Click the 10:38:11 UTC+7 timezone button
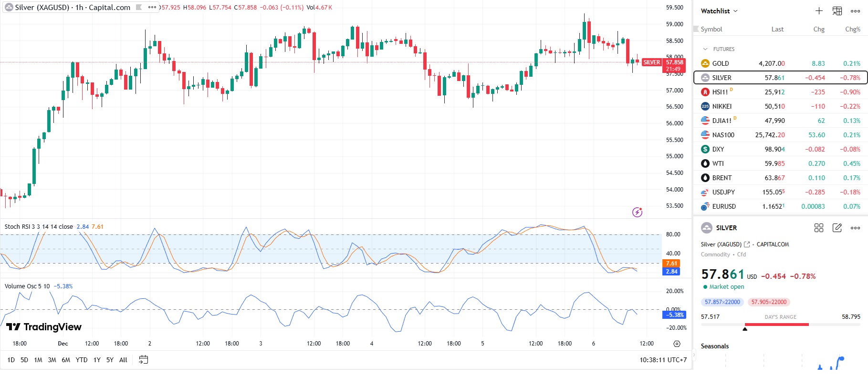 point(663,360)
